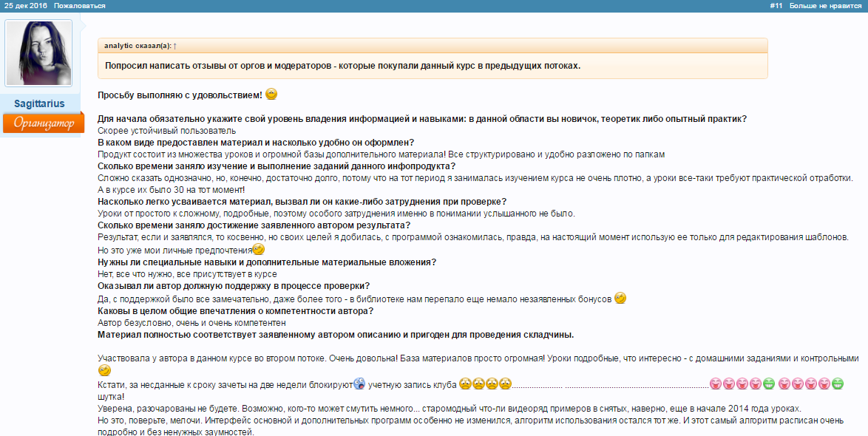Click the winking emoticon after "личные предпочтения"
Viewport: 868px width, 436px height.
pos(259,250)
